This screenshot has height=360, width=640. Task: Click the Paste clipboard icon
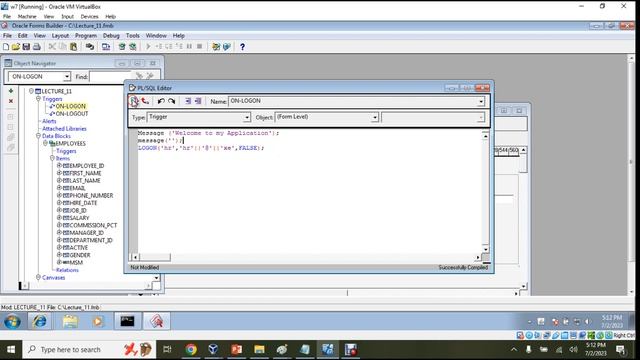pyautogui.click(x=73, y=47)
